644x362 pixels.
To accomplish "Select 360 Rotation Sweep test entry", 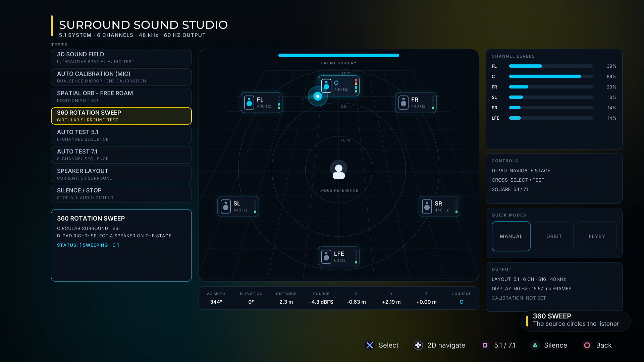I will click(121, 116).
